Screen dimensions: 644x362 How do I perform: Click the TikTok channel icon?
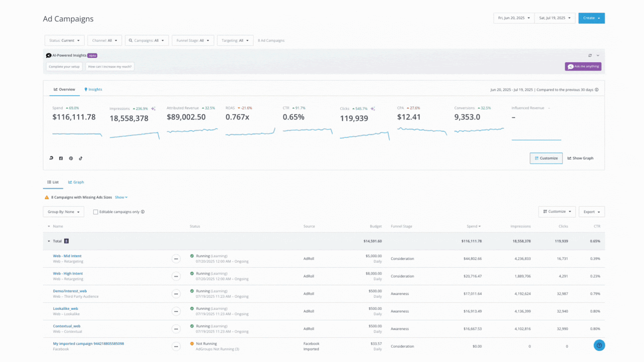(80, 158)
